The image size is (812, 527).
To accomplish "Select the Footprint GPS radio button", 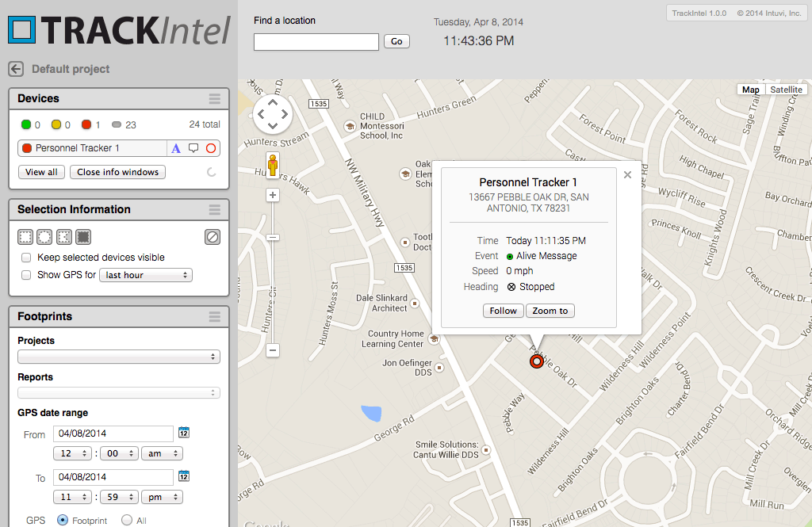I will (63, 520).
